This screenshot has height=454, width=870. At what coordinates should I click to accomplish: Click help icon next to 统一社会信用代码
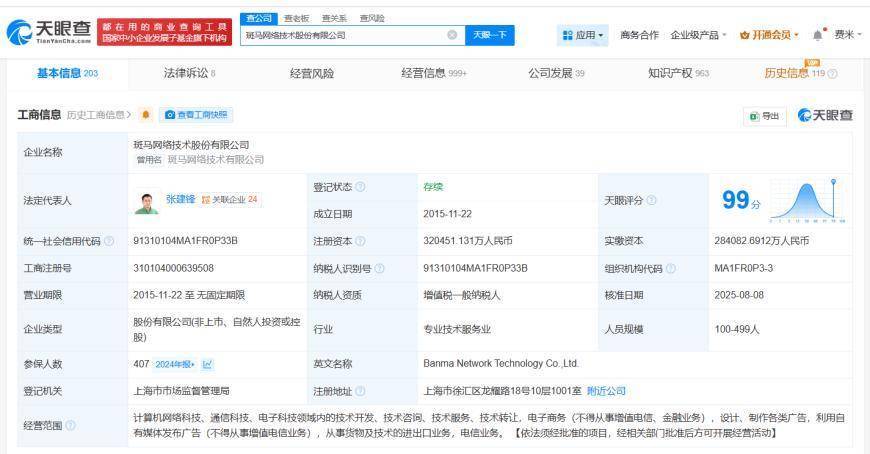(110, 241)
